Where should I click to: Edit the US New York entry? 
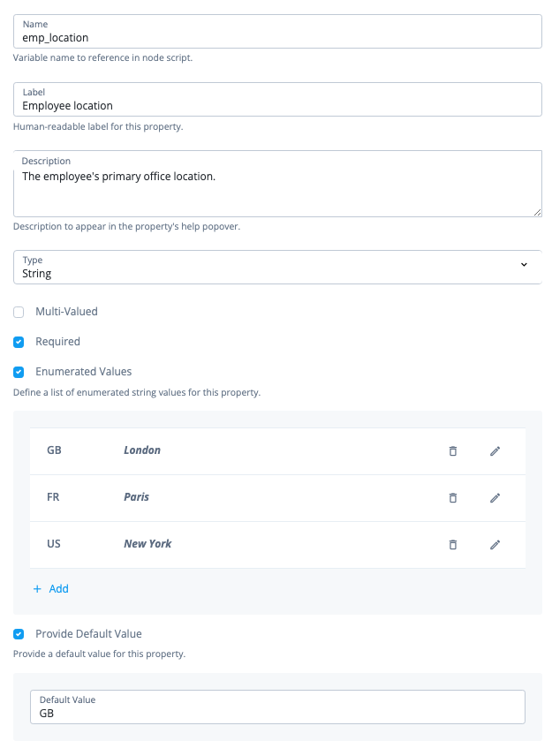[x=495, y=545]
